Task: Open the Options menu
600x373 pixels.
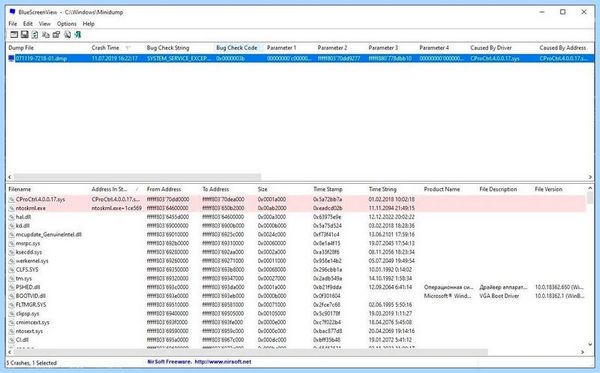Action: point(67,24)
